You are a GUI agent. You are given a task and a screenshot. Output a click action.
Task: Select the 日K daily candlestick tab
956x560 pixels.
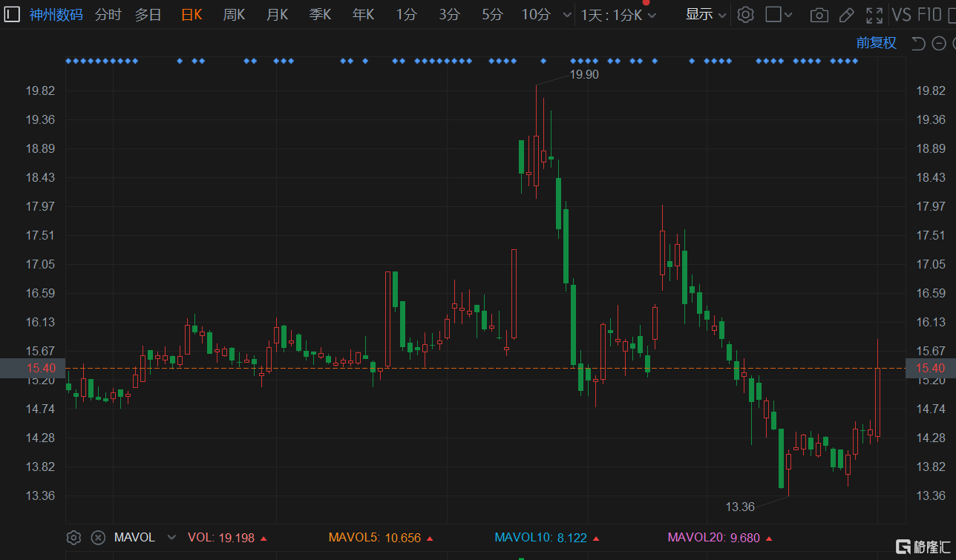point(191,14)
